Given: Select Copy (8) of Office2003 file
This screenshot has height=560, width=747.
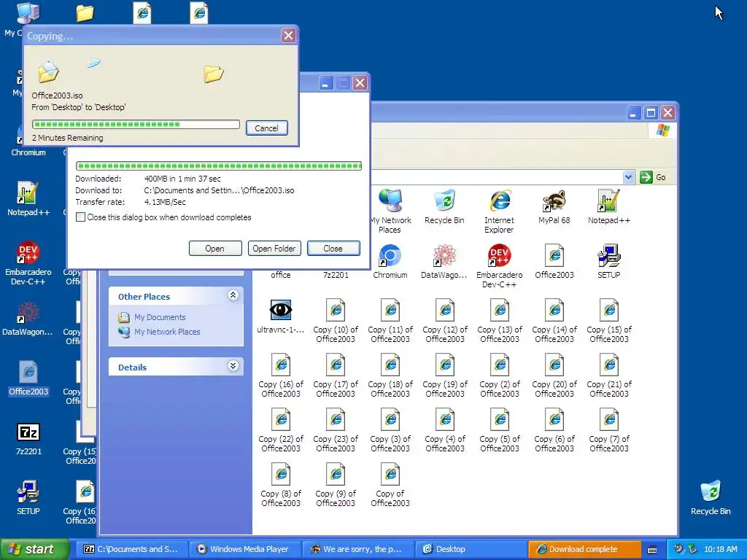Looking at the screenshot, I should tap(281, 485).
